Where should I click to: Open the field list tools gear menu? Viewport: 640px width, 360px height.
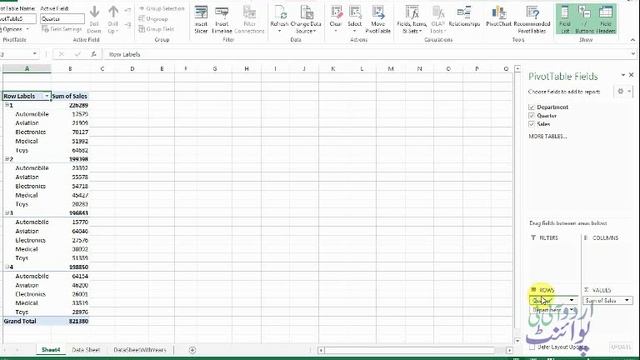click(x=623, y=91)
